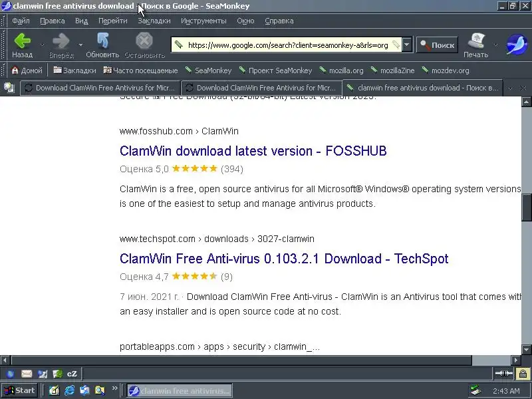Screen dimensions: 532x399
Task: Click the first quick launch desktop icon
Action: point(54,390)
